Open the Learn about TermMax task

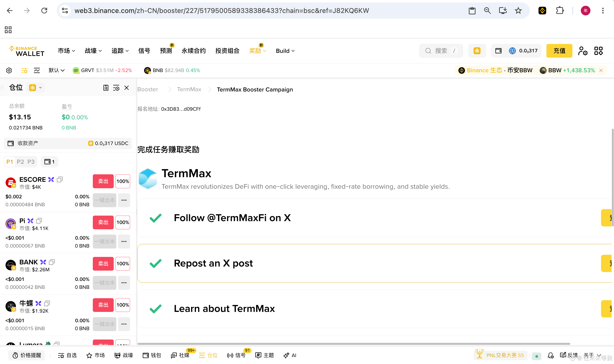click(x=374, y=309)
